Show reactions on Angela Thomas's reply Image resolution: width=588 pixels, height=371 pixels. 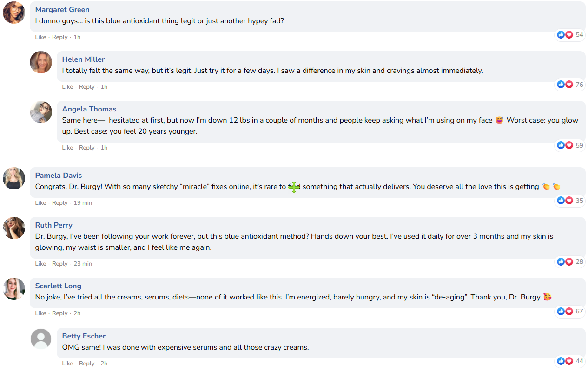(x=570, y=145)
